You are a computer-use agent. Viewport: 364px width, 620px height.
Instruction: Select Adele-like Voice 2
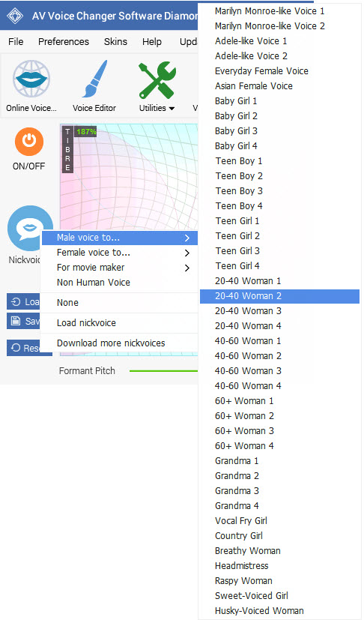coord(279,56)
